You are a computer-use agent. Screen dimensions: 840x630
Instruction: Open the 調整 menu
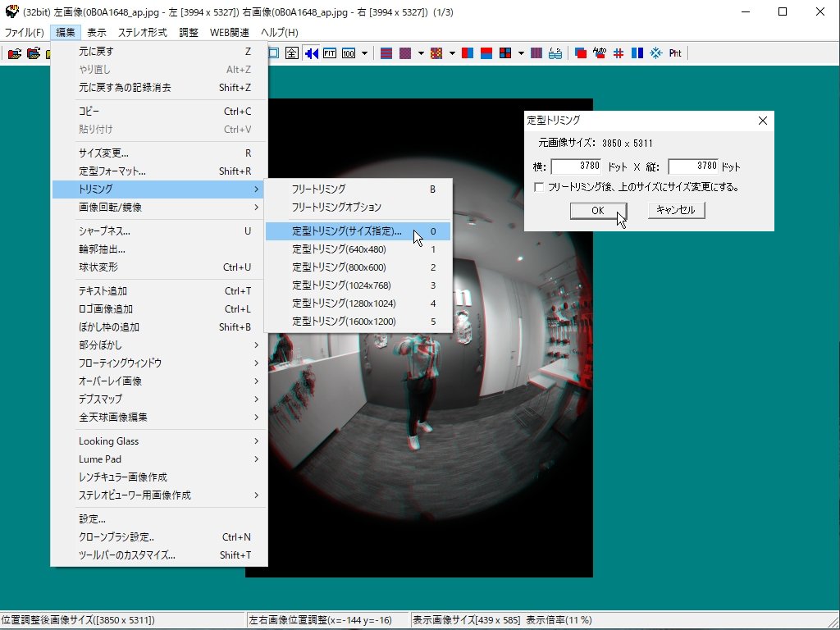click(189, 33)
